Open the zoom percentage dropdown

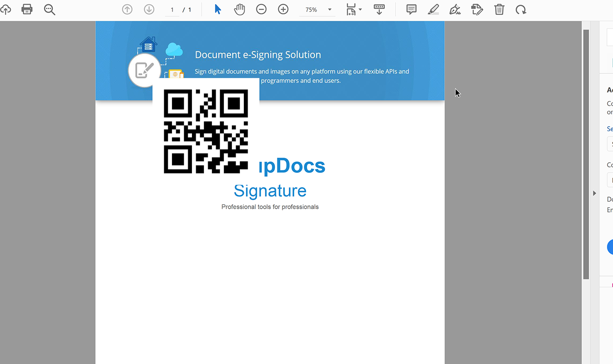coord(329,9)
